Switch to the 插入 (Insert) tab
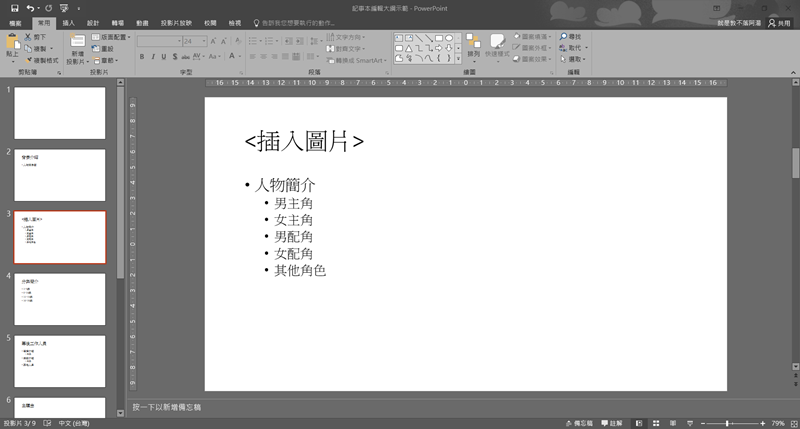 (x=68, y=23)
